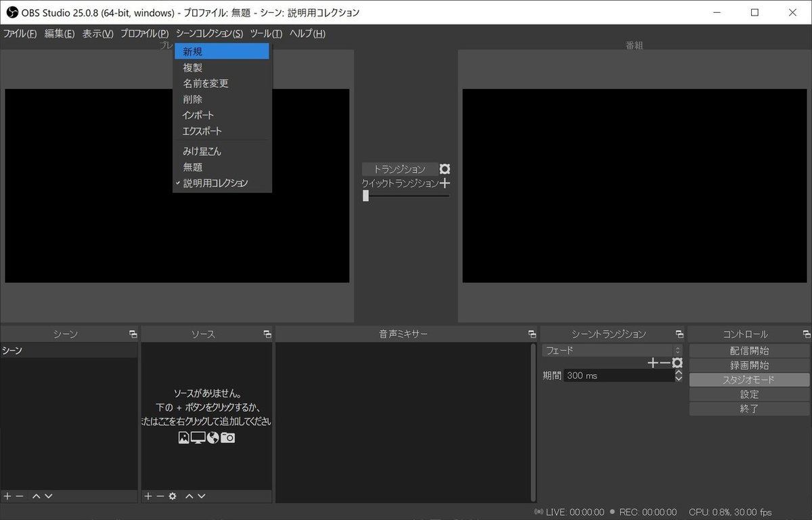Add a new source with the plus icon
Screen dimensions: 812x520
pos(148,496)
